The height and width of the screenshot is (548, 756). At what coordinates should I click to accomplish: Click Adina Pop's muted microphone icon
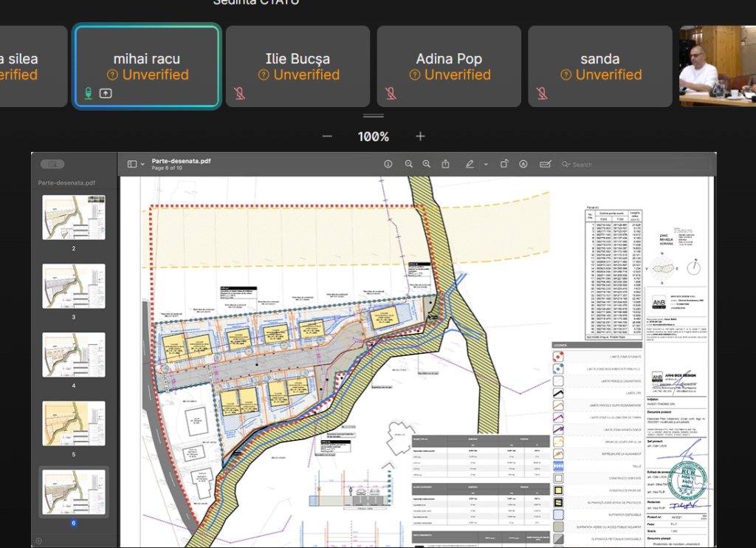(391, 93)
